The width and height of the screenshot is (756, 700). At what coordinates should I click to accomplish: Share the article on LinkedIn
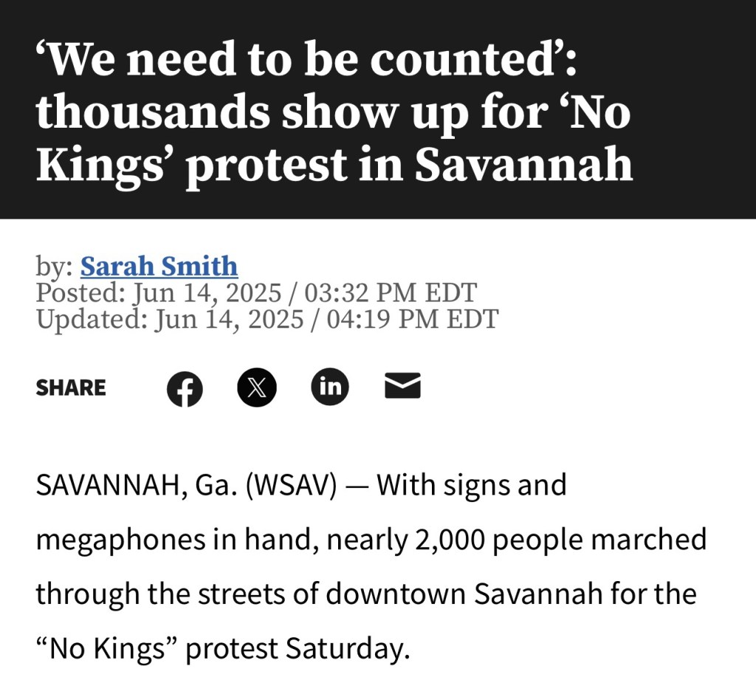(x=329, y=387)
